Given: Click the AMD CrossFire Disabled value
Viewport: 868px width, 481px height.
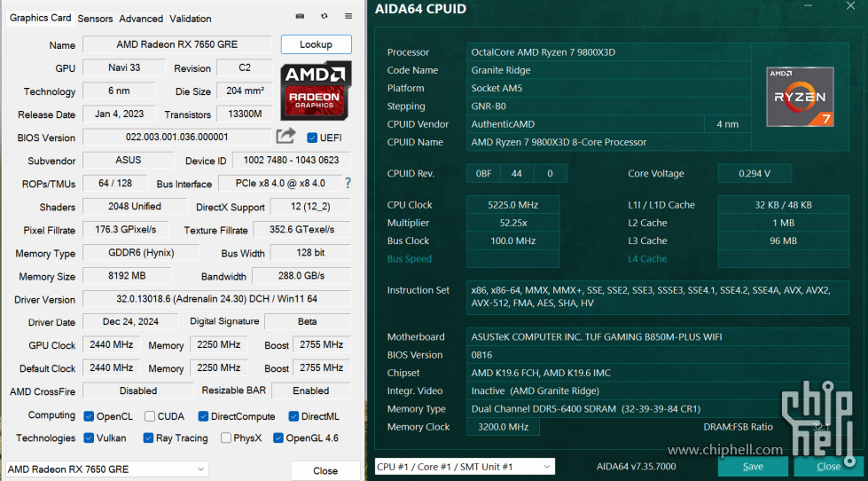Looking at the screenshot, I should (137, 390).
